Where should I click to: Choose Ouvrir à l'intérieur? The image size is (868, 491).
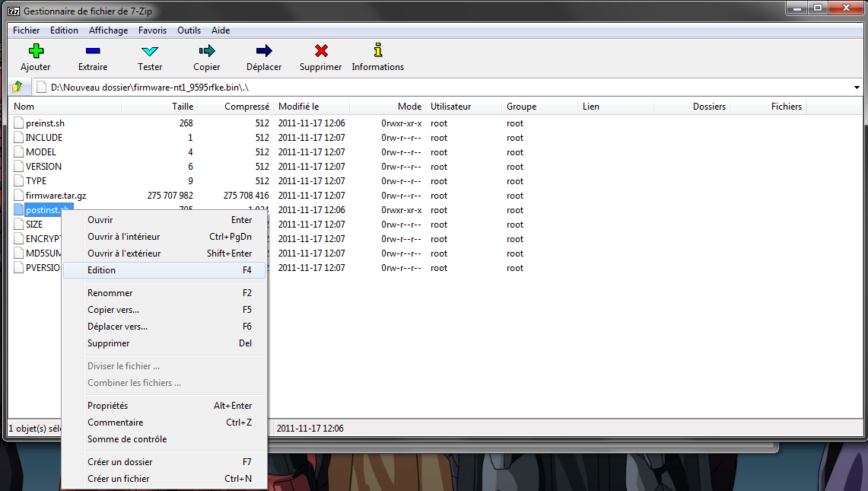click(x=164, y=237)
